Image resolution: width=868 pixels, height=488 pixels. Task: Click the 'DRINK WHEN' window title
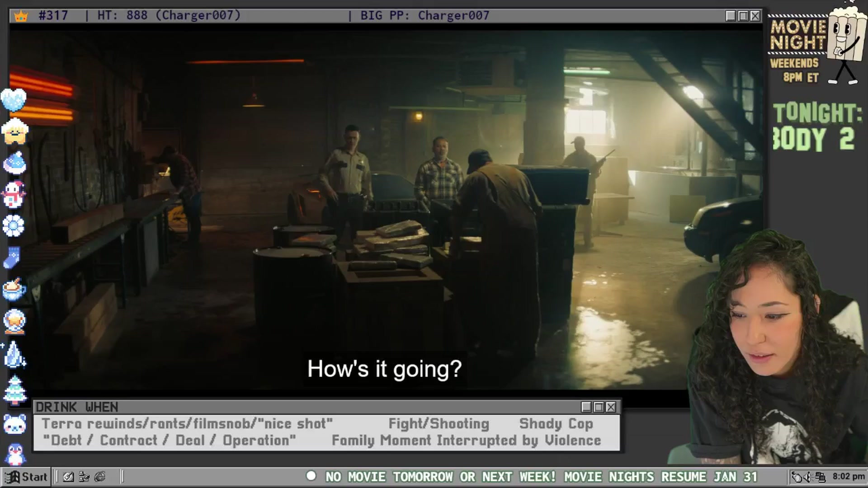pos(77,407)
